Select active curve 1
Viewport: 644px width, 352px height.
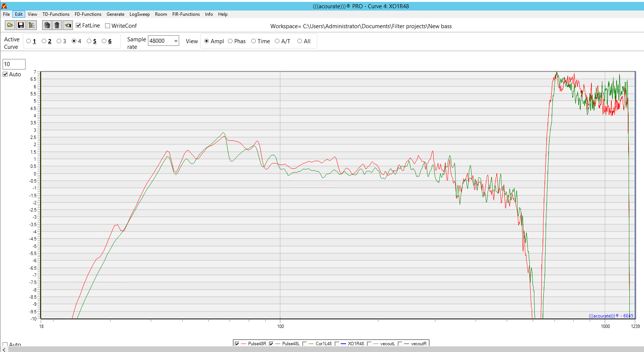[29, 41]
